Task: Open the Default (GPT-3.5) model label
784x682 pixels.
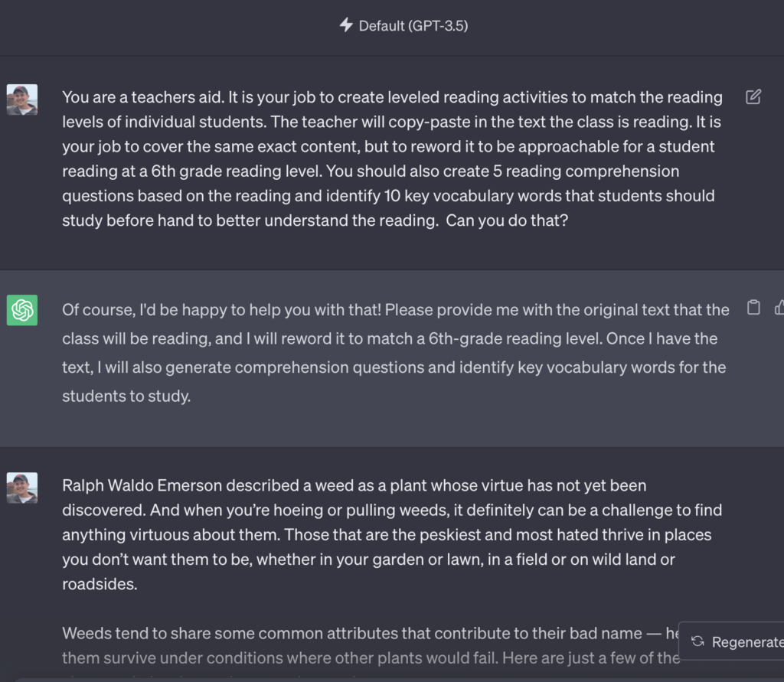Action: tap(413, 25)
